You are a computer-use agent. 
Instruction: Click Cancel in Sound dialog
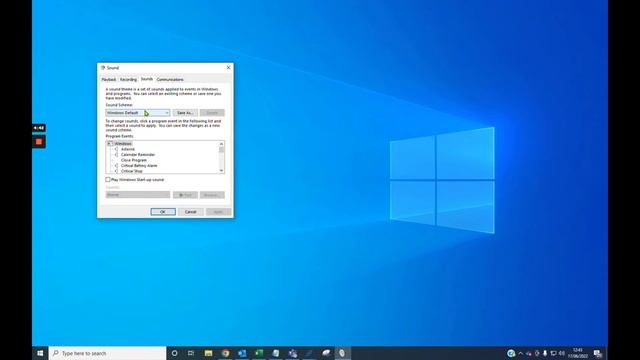191,212
